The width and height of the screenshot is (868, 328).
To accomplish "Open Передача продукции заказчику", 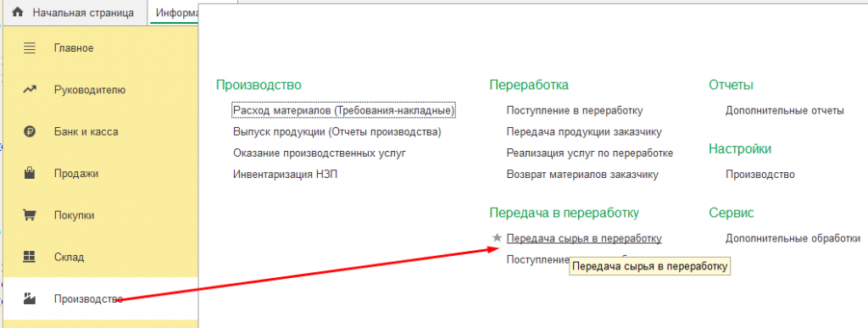I will click(584, 131).
